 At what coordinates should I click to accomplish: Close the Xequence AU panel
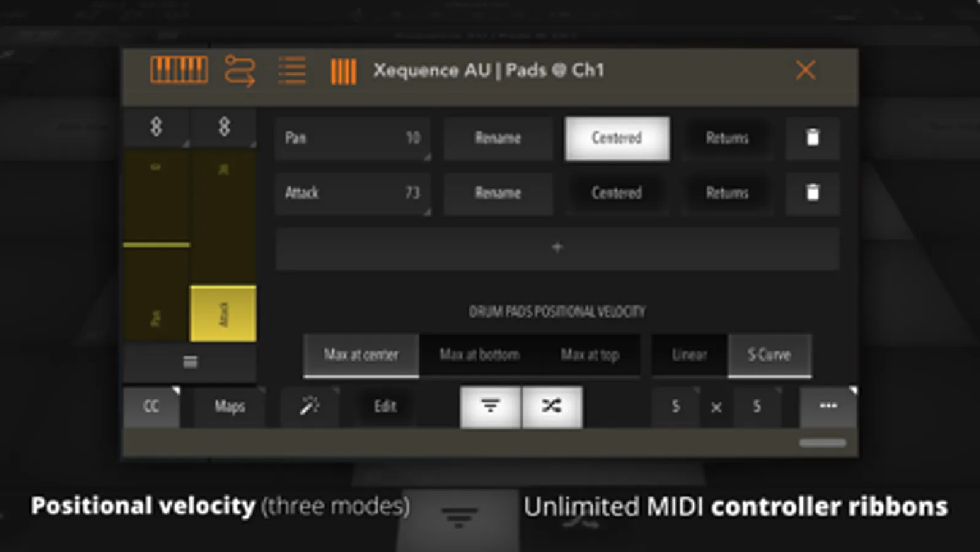click(x=805, y=70)
